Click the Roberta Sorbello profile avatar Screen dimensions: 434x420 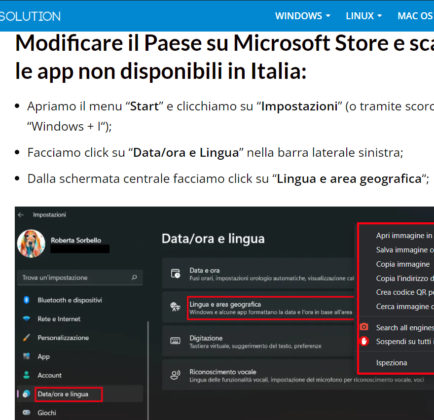coord(31,244)
